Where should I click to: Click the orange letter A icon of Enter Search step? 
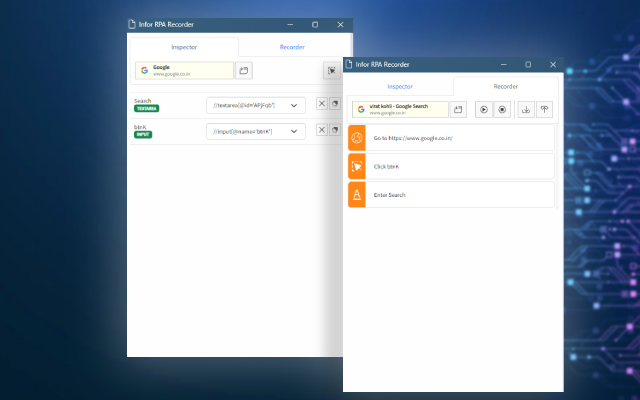[357, 195]
